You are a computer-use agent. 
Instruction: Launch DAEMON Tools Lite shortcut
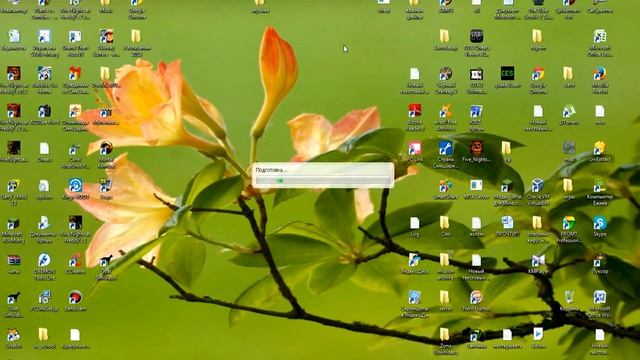tap(44, 260)
